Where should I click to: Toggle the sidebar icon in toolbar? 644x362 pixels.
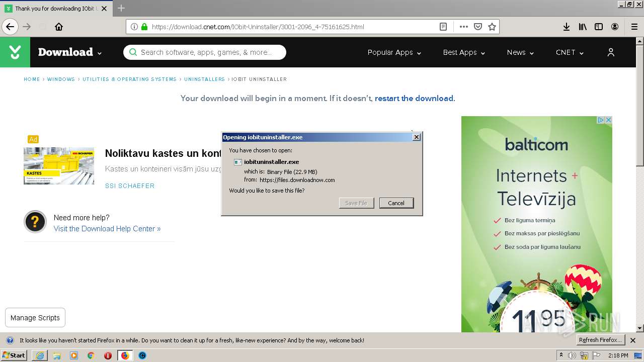599,27
